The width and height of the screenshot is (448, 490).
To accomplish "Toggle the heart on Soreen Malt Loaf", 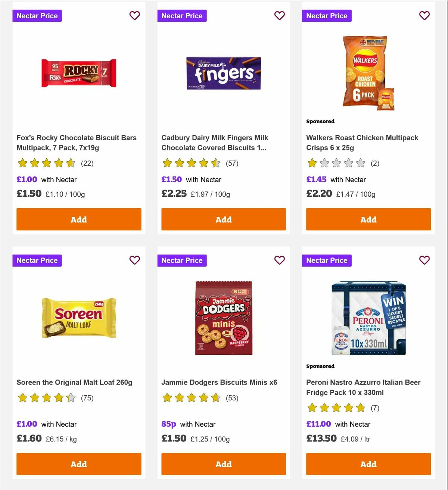I will 135,260.
